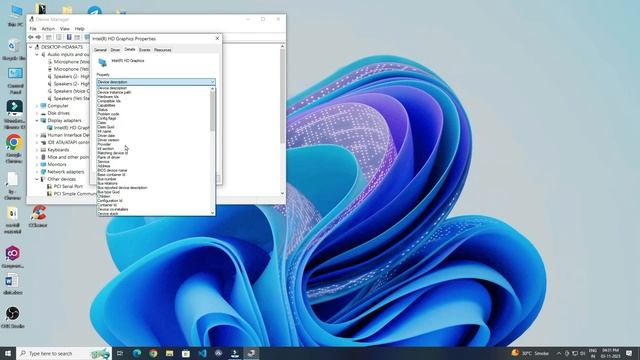Collapse the Display adapters node

pos(37,120)
